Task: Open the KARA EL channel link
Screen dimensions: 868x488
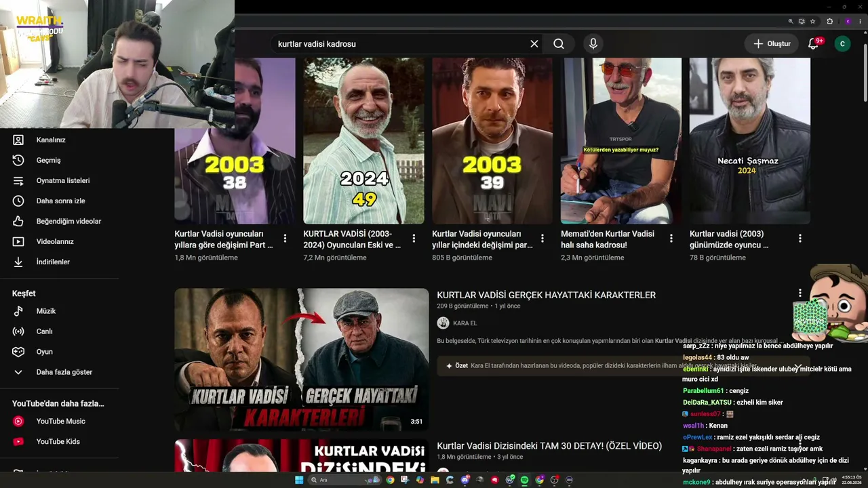Action: (x=465, y=323)
